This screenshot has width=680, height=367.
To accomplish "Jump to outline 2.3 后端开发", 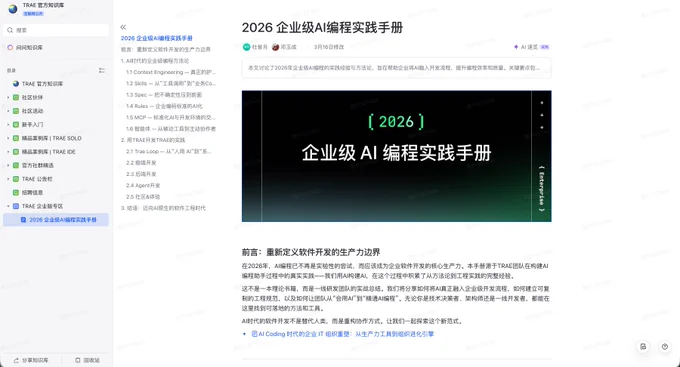I will coord(141,174).
